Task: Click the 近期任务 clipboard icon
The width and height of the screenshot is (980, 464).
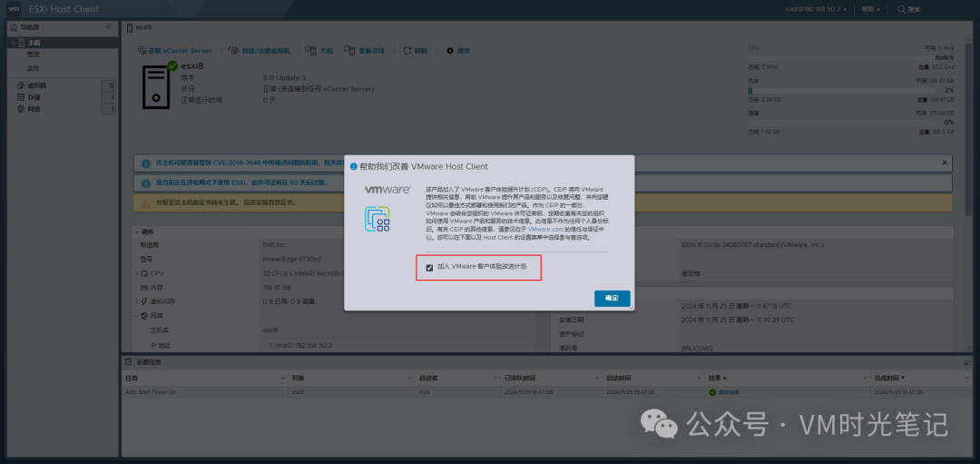Action: click(x=128, y=362)
